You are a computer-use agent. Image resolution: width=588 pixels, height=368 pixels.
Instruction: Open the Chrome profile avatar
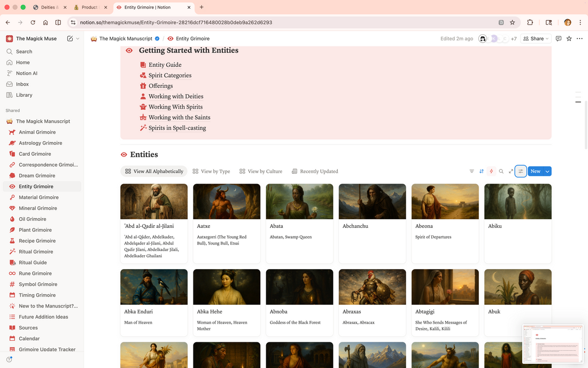(567, 22)
